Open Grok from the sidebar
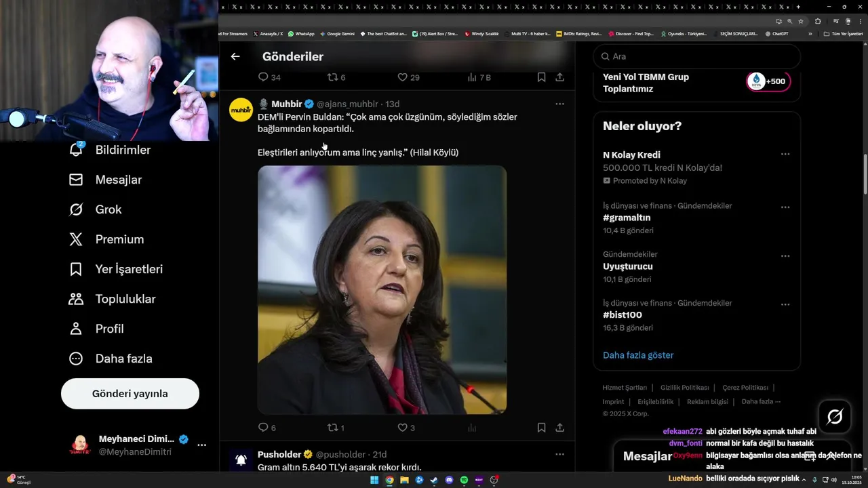This screenshot has width=868, height=488. click(x=95, y=209)
